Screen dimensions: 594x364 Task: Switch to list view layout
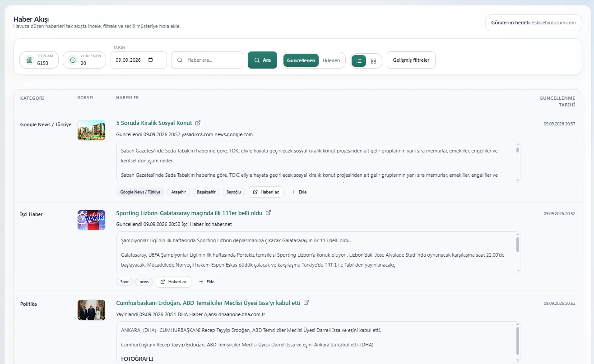359,61
